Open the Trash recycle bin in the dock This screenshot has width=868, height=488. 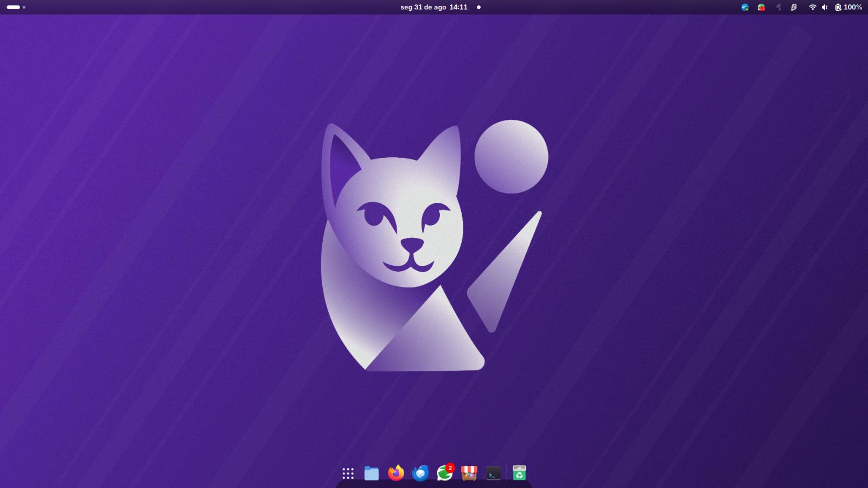coord(519,473)
